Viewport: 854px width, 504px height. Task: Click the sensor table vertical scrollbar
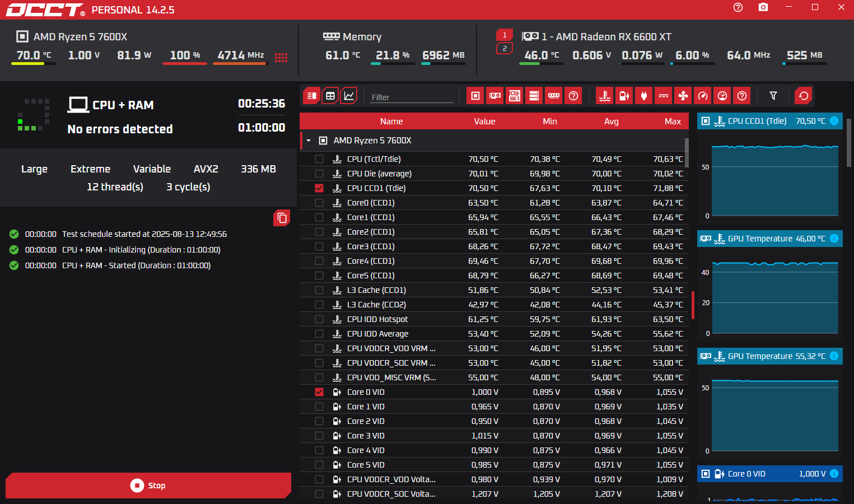coord(687,152)
